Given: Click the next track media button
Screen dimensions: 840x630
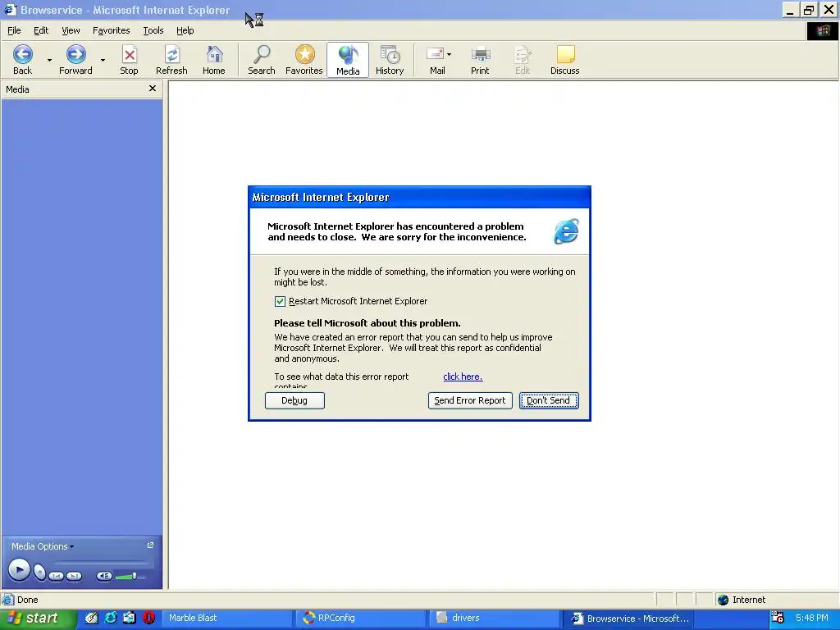Looking at the screenshot, I should point(74,577).
